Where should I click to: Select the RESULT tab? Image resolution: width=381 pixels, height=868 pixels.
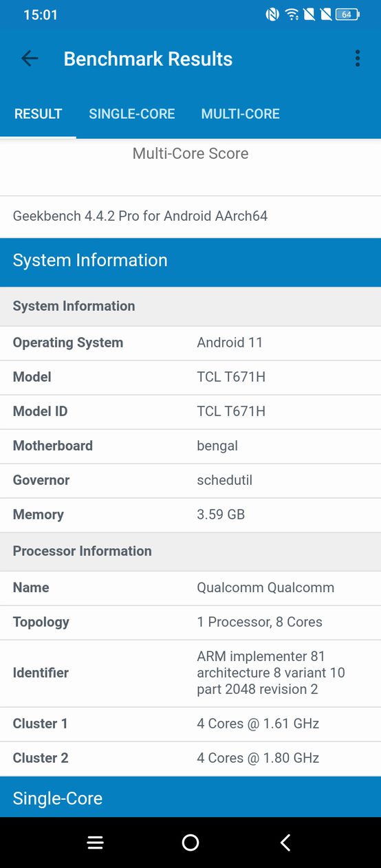39,114
